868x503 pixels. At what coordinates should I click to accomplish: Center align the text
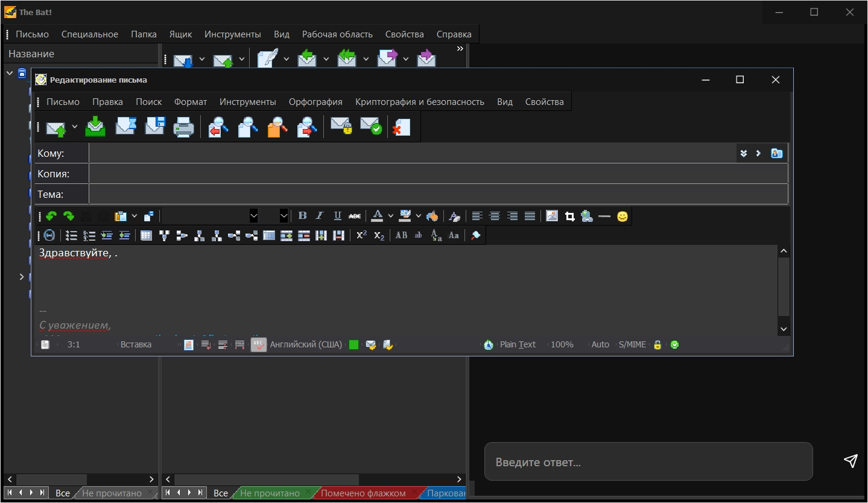click(495, 216)
